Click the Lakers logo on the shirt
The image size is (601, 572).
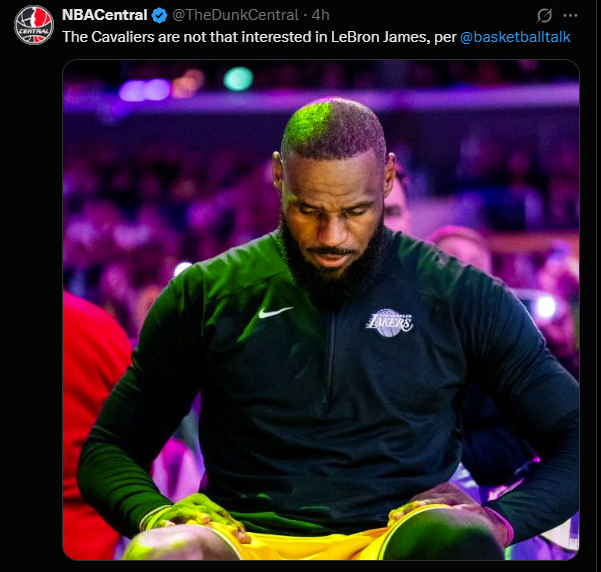tap(390, 323)
